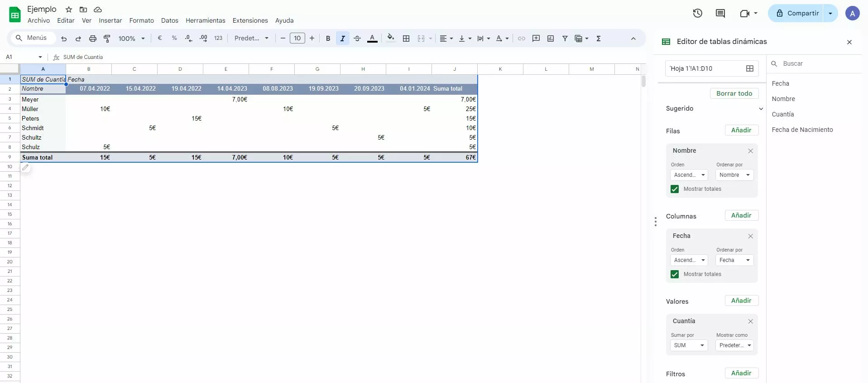Open the fill color picker
The height and width of the screenshot is (383, 868).
click(x=390, y=39)
